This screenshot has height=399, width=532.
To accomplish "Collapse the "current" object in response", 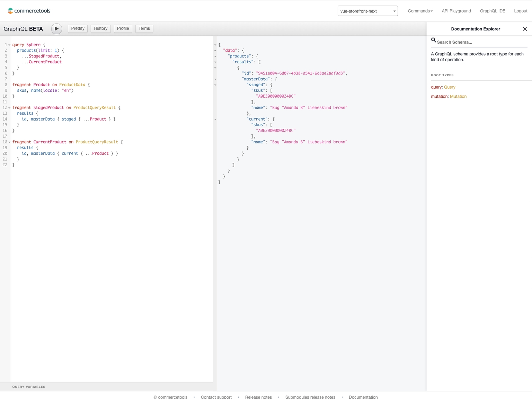I will [215, 119].
